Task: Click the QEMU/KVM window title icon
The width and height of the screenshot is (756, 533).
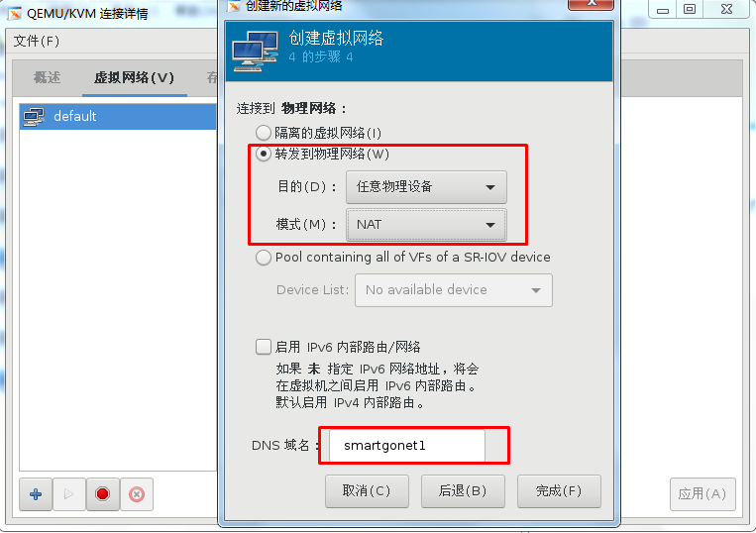Action: tap(15, 14)
